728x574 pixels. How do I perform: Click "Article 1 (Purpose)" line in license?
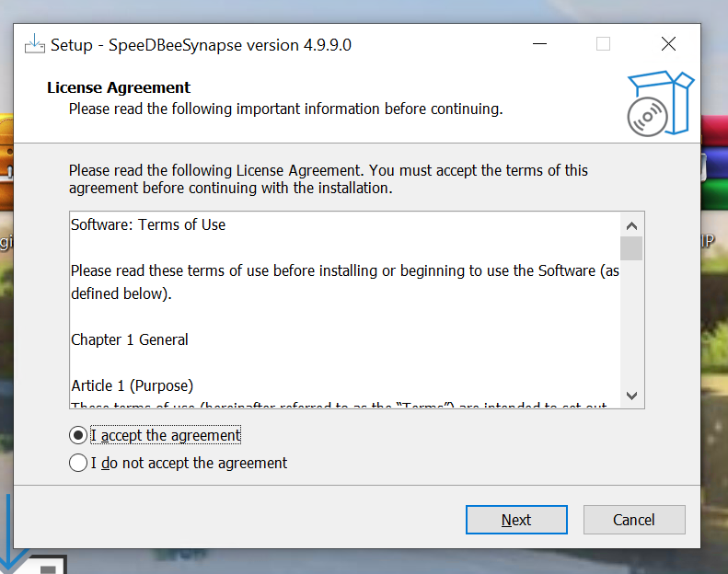click(132, 385)
